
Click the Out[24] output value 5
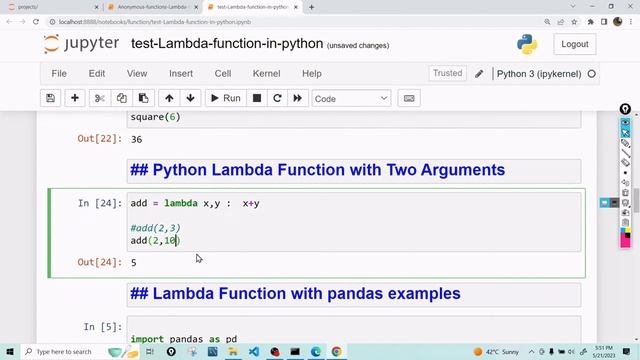pyautogui.click(x=134, y=263)
